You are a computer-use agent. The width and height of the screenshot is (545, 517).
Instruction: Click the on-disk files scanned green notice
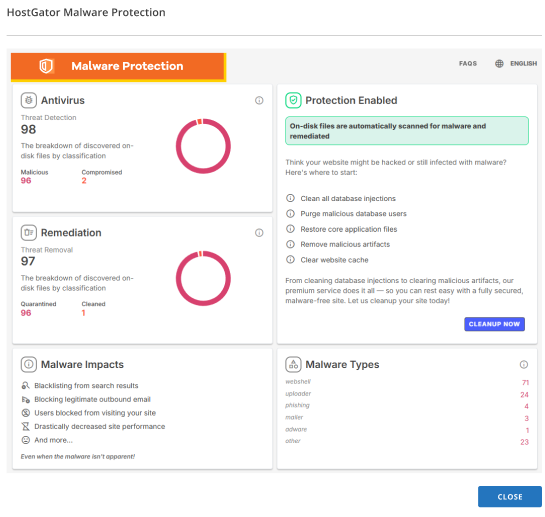coord(407,131)
